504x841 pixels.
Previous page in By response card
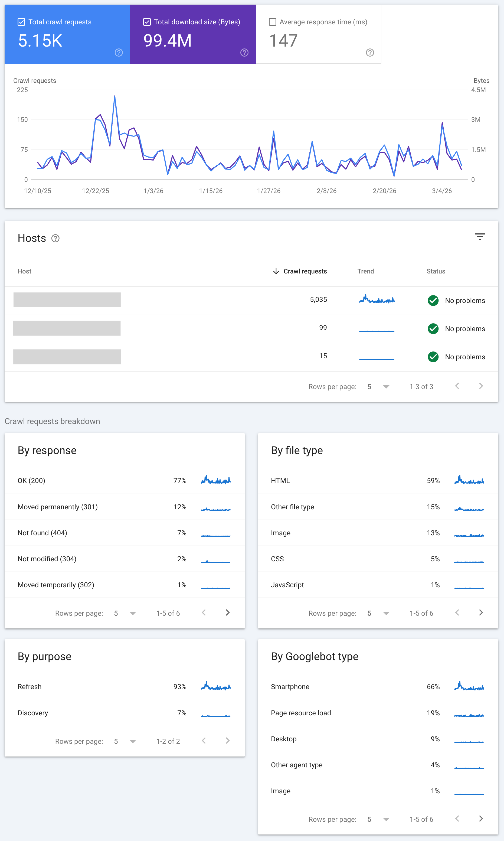click(x=204, y=613)
